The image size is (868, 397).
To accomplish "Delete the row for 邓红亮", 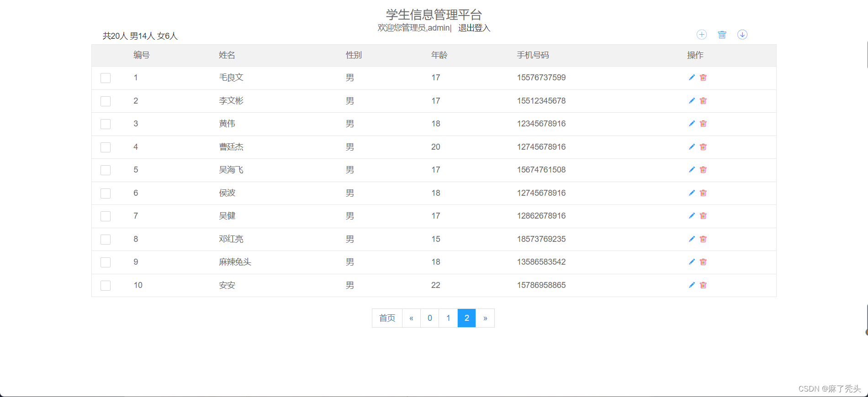I will [704, 239].
